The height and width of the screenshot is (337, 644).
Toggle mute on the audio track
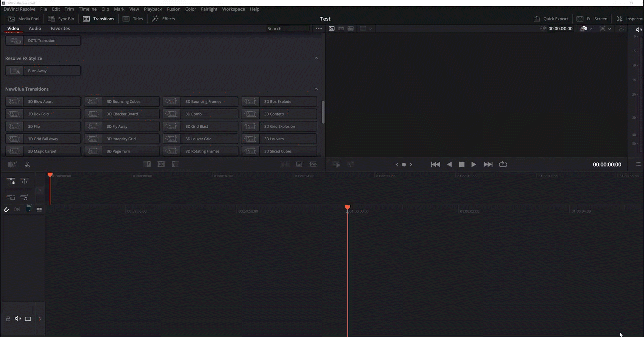[x=18, y=318]
